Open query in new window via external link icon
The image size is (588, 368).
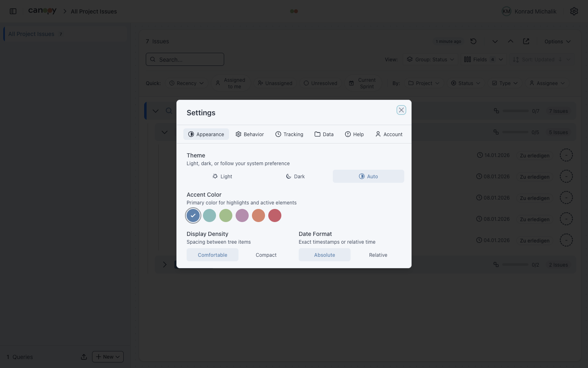tap(526, 41)
